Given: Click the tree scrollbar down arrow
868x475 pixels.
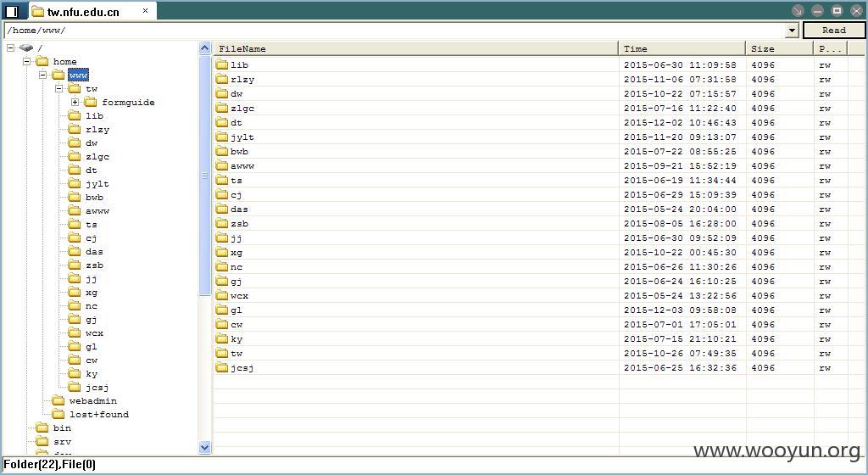Looking at the screenshot, I should (x=204, y=447).
